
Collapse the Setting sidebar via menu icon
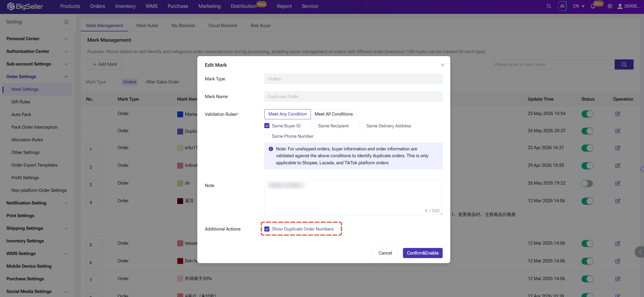coord(66,22)
